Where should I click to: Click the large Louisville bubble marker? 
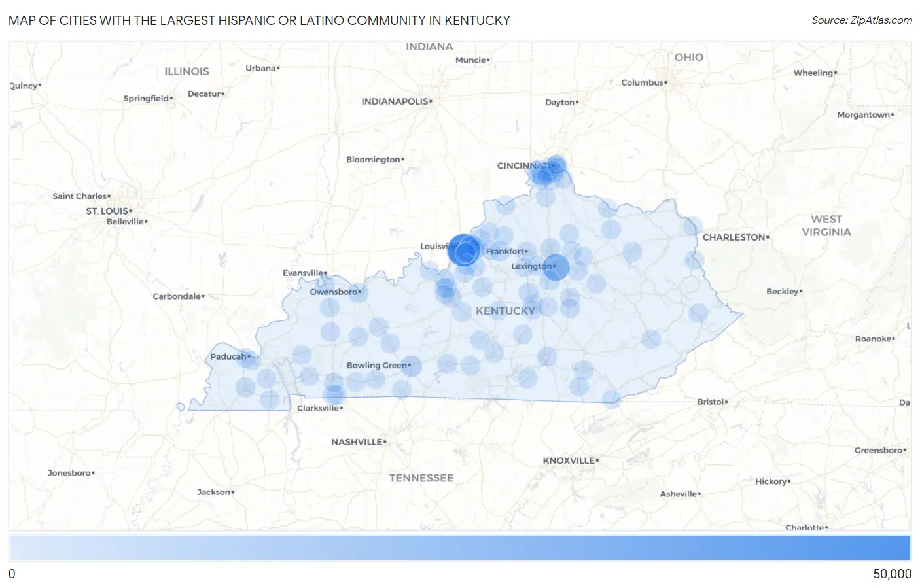[x=464, y=250]
